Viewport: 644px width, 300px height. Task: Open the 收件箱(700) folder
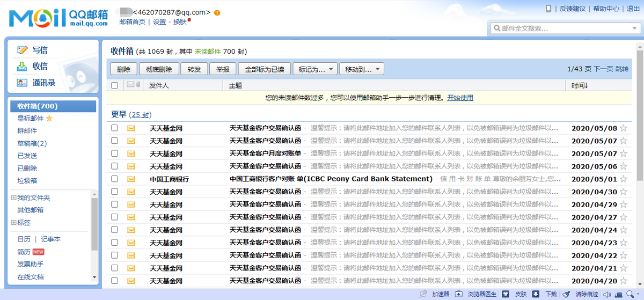click(53, 106)
